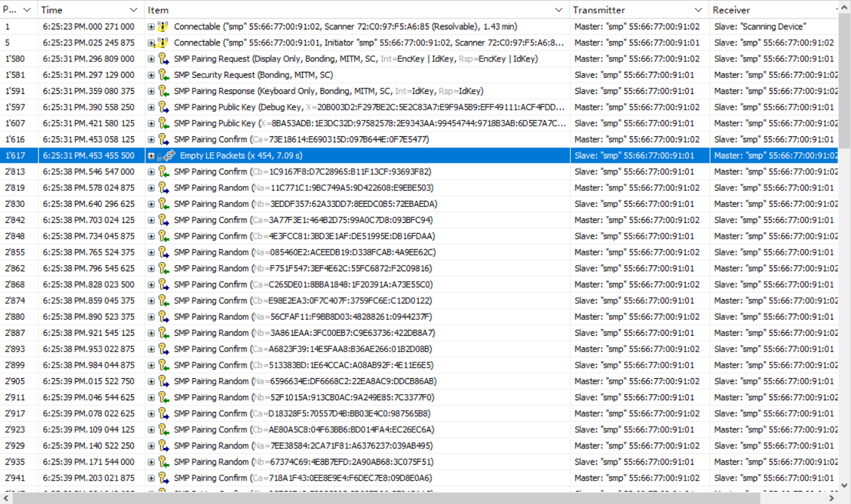Expand the Empty LE Packets row

tap(151, 156)
